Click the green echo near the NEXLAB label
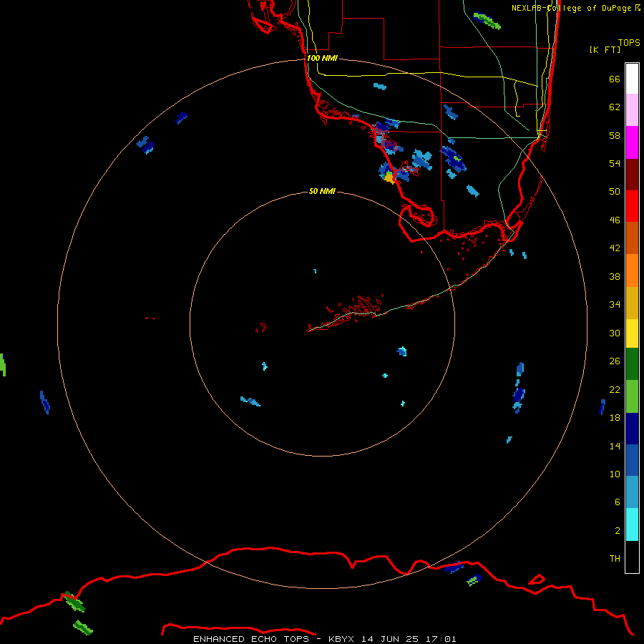644x644 pixels. click(x=487, y=21)
